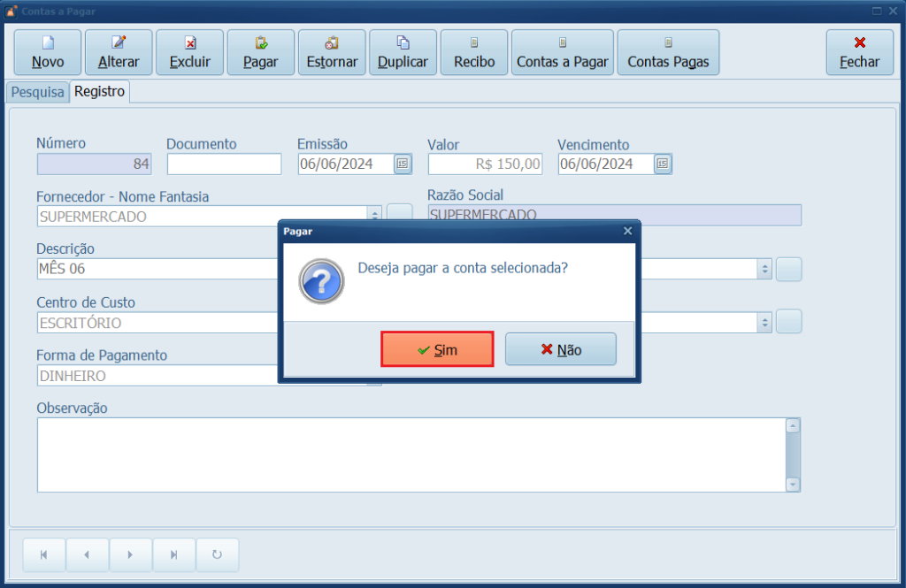Click inside the Documento input field

224,164
